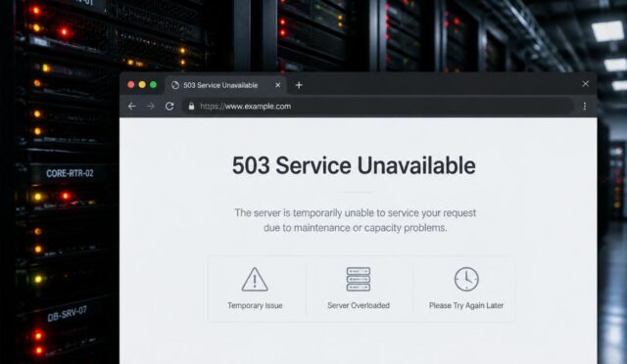The height and width of the screenshot is (364, 627).
Task: Click the clock icon
Action: [x=466, y=279]
